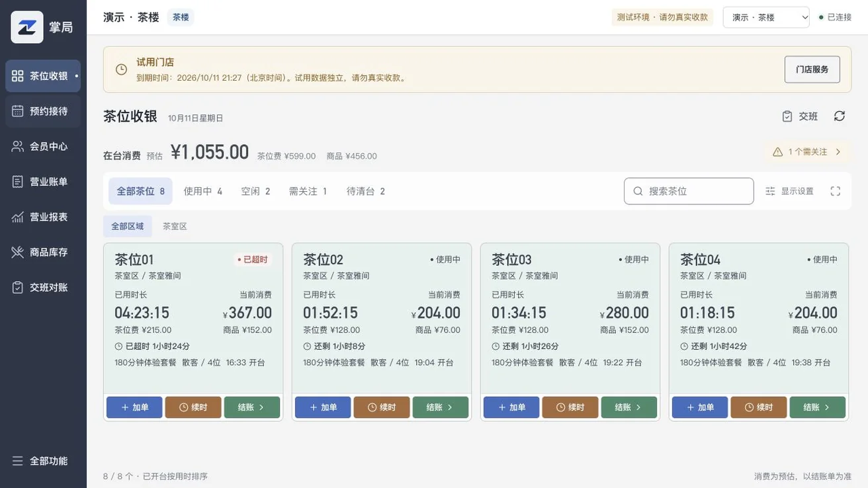Select the 全部茶位 8 tab
This screenshot has width=868, height=488.
tap(141, 191)
